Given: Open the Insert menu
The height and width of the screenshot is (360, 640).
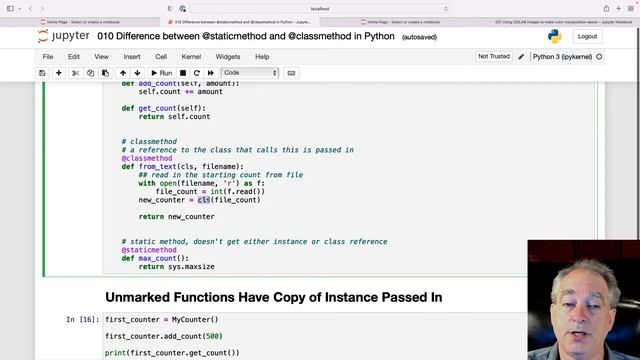Looking at the screenshot, I should [132, 57].
